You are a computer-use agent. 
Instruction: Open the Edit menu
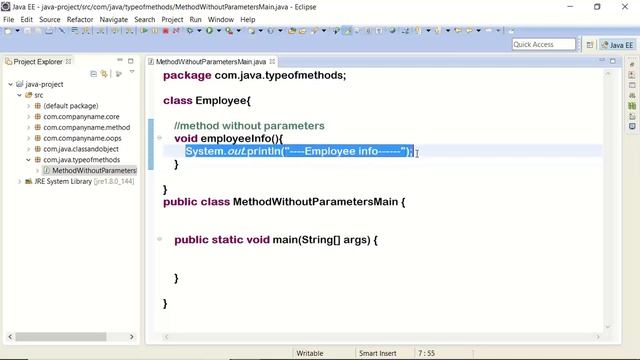click(27, 20)
